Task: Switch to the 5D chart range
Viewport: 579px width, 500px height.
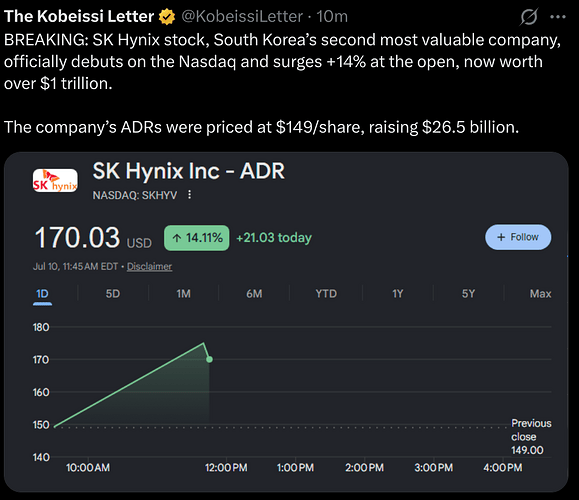Action: pos(113,294)
